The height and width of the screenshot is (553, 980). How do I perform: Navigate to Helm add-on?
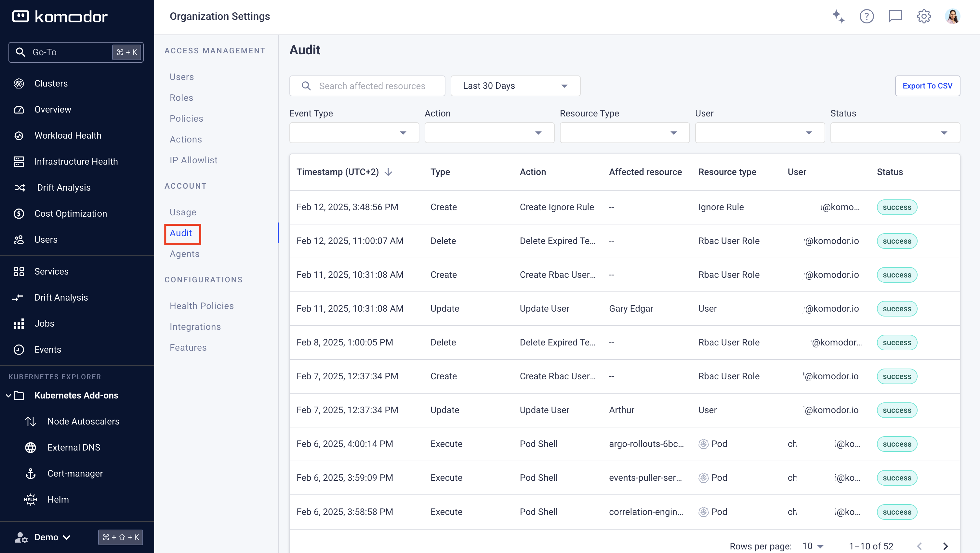pyautogui.click(x=58, y=499)
